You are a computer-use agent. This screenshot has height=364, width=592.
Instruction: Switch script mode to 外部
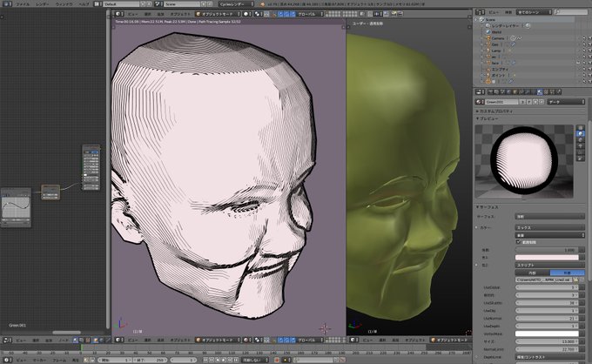coord(567,273)
